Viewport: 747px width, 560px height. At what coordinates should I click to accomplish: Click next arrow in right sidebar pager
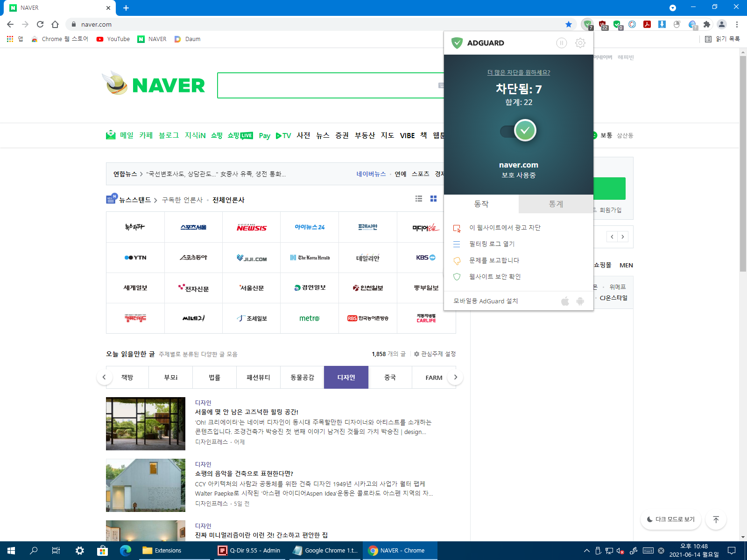tap(623, 237)
